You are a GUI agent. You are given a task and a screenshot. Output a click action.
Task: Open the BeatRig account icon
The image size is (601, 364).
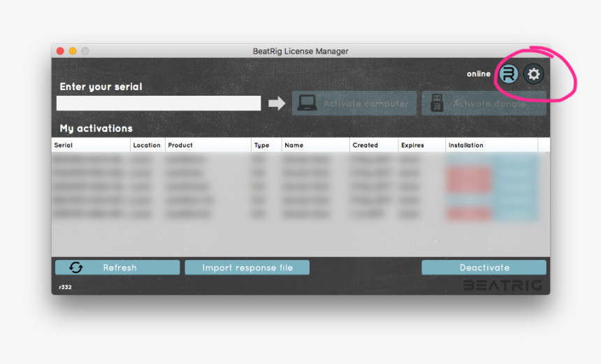tap(509, 73)
